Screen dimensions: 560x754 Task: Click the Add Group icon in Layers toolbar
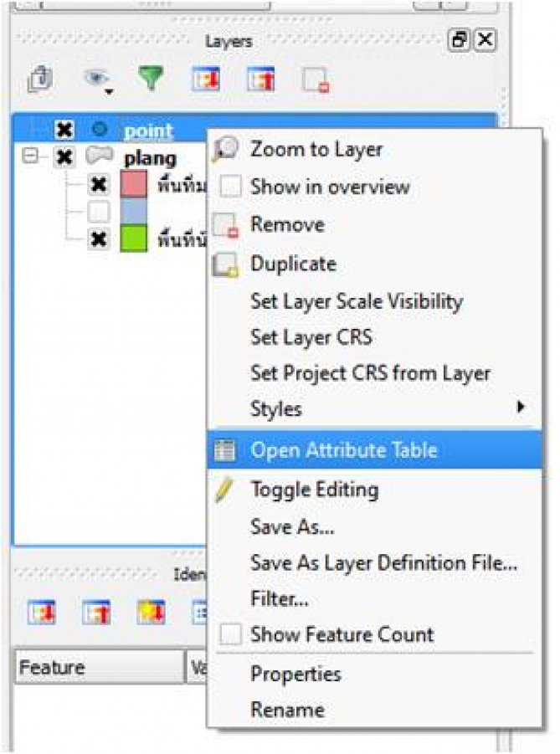coord(41,79)
